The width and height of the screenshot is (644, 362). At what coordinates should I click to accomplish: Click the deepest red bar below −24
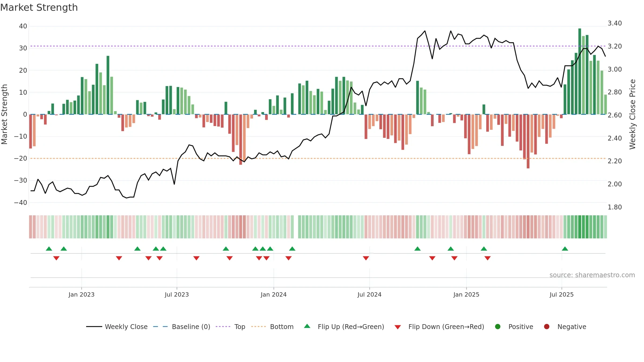tap(528, 141)
